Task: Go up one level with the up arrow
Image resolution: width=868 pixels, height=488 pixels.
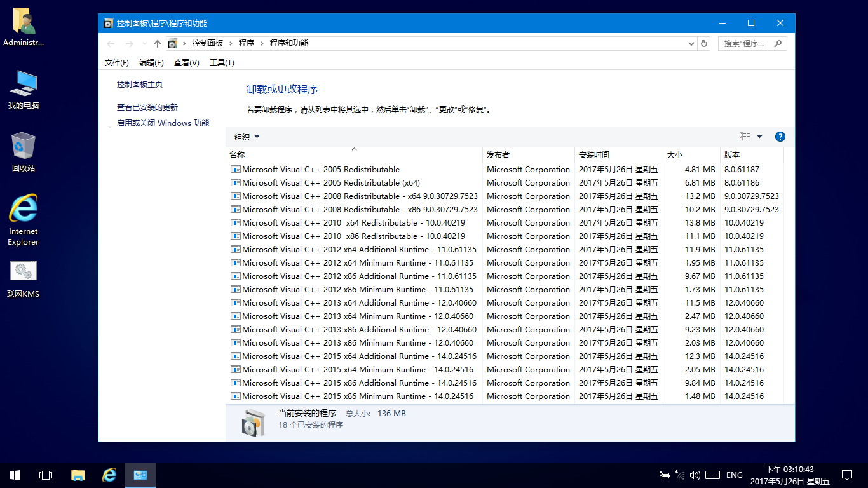Action: [x=158, y=43]
